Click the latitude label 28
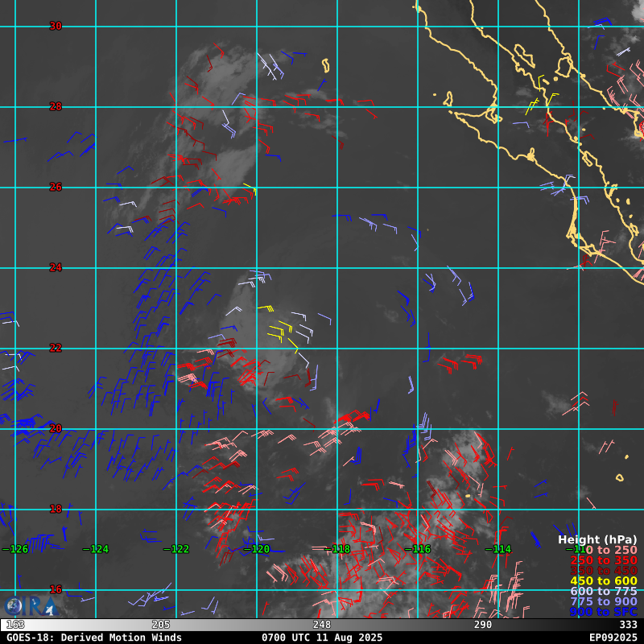Image resolution: width=644 pixels, height=644 pixels. pos(56,107)
